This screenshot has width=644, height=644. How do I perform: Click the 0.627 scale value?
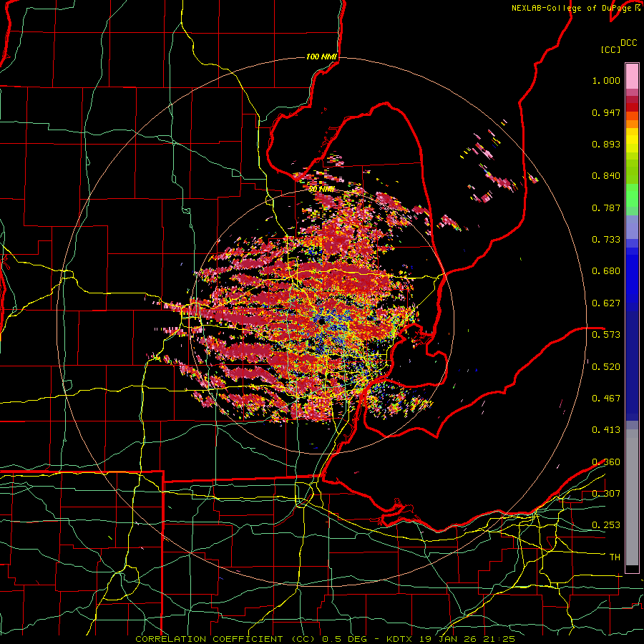point(606,303)
